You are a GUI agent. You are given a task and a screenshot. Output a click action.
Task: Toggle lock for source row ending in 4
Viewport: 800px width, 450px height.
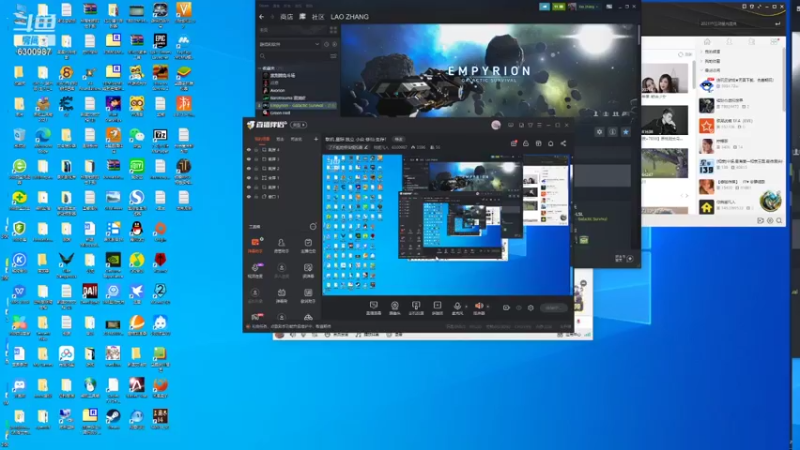256,150
